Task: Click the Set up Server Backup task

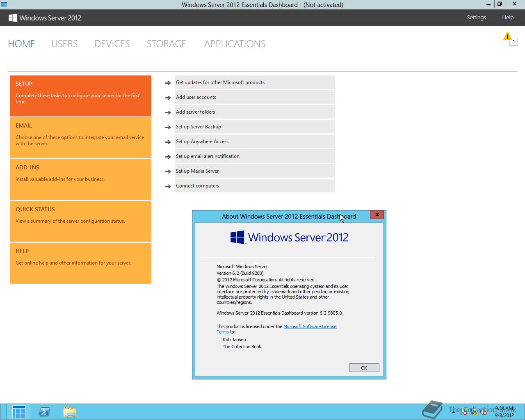Action: click(255, 127)
